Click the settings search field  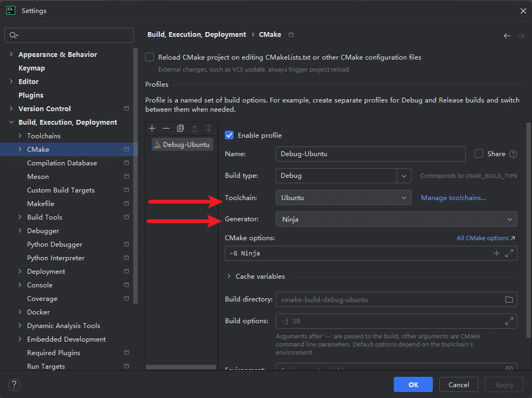pyautogui.click(x=69, y=35)
